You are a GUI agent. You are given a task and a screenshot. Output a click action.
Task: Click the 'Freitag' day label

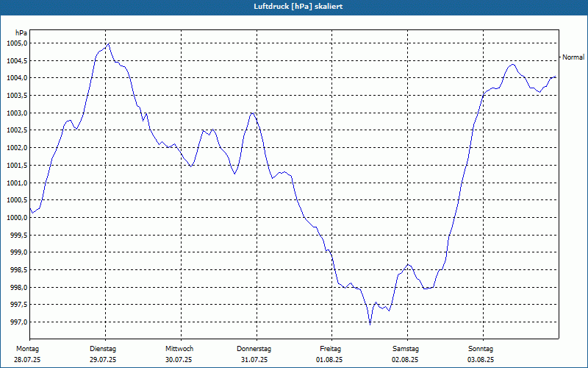(x=330, y=349)
